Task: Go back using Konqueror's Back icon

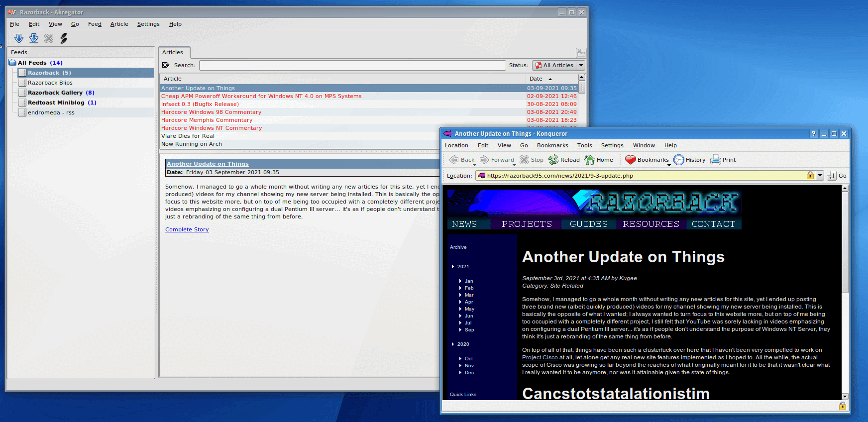Action: tap(454, 160)
